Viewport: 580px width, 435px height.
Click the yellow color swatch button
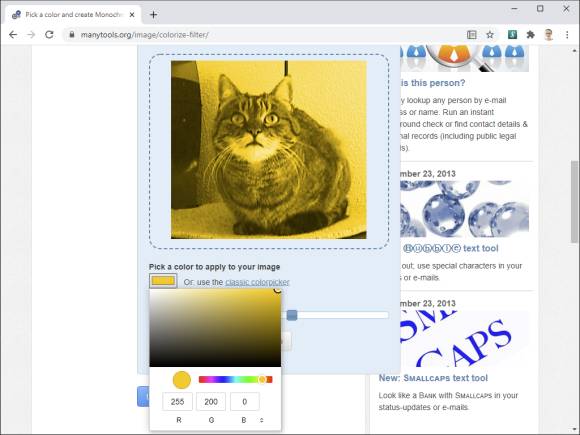click(x=163, y=281)
